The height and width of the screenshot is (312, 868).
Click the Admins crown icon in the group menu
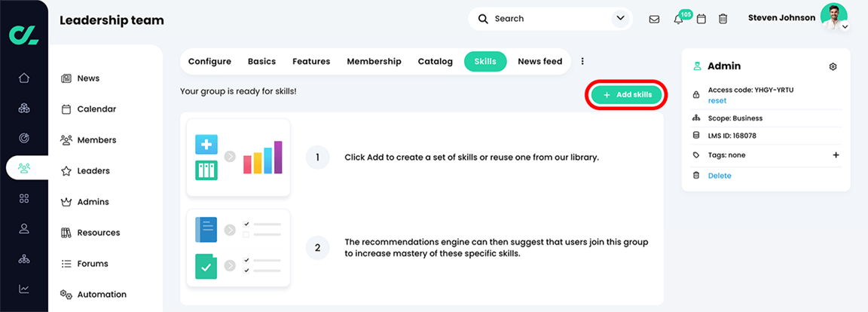coord(66,202)
